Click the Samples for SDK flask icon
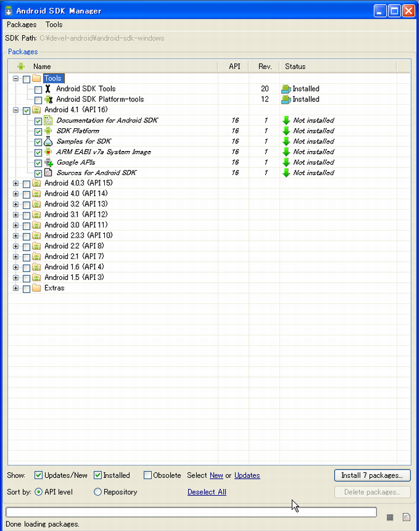The image size is (420, 531). coord(48,141)
